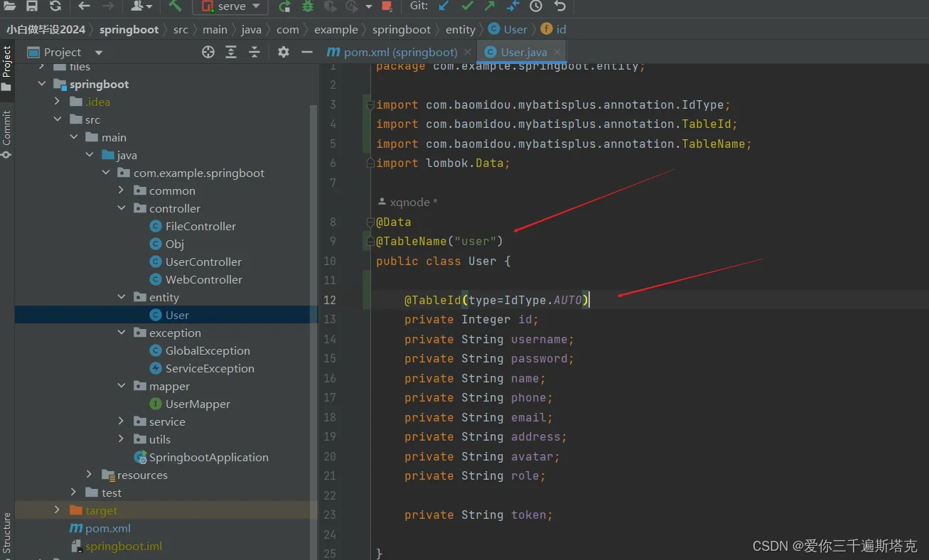Start debugging with the bug icon
The height and width of the screenshot is (560, 929).
tap(307, 6)
